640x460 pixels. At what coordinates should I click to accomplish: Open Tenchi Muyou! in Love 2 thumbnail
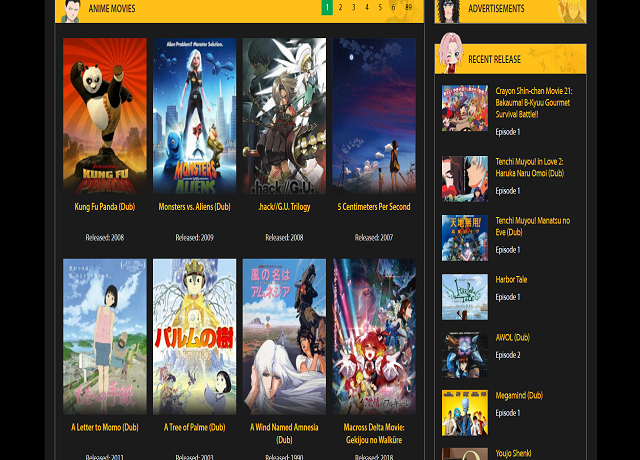click(465, 179)
